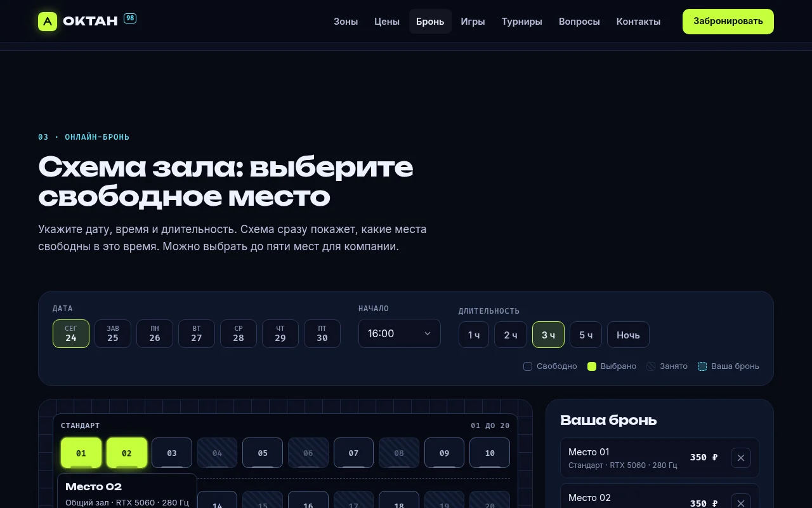
Task: Go to the Бронь section
Action: (x=430, y=22)
